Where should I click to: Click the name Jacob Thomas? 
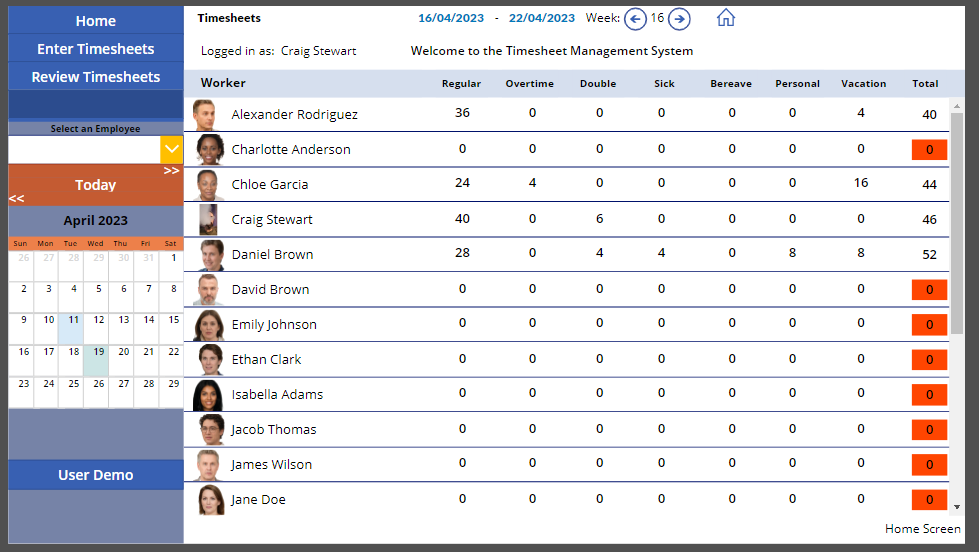(x=273, y=430)
